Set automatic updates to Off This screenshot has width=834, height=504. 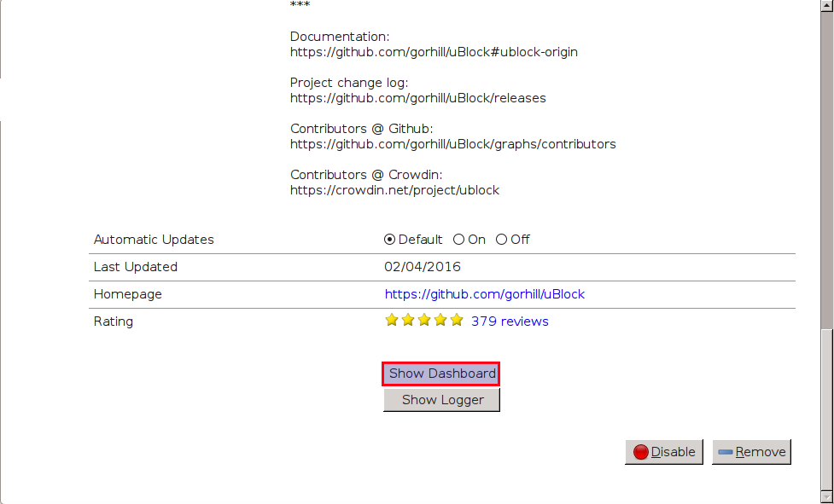click(502, 240)
